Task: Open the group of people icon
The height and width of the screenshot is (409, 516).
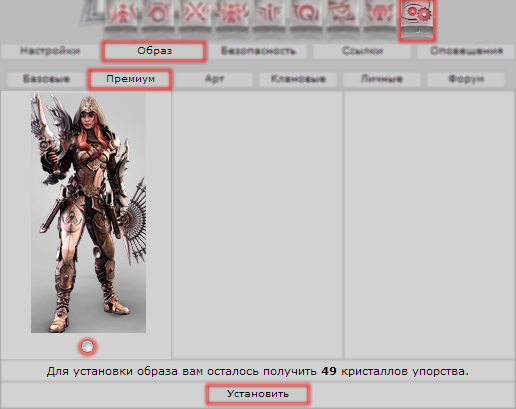Action: pos(232,15)
